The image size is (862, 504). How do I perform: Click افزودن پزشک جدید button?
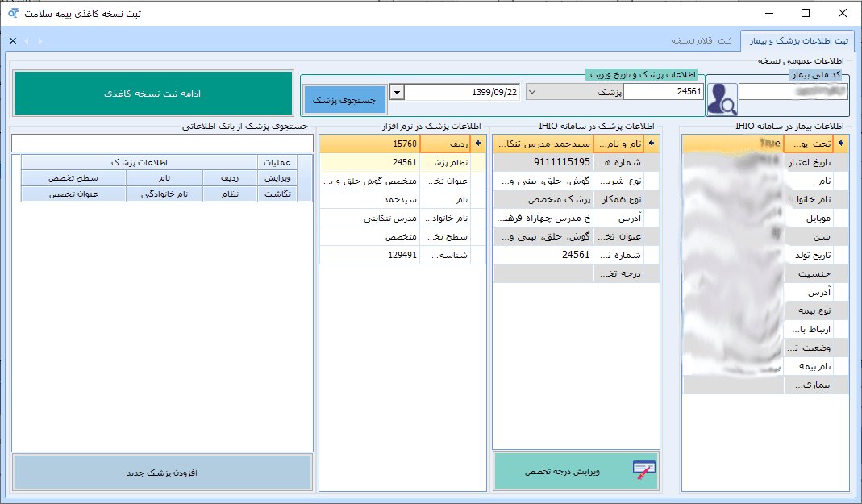pos(162,472)
